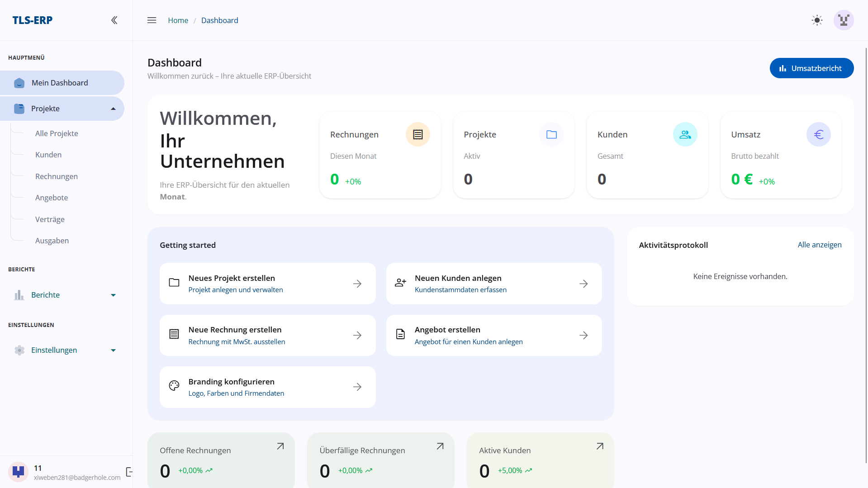Click the Aktivitätsprotokoll heading
This screenshot has height=488, width=868.
pos(673,245)
